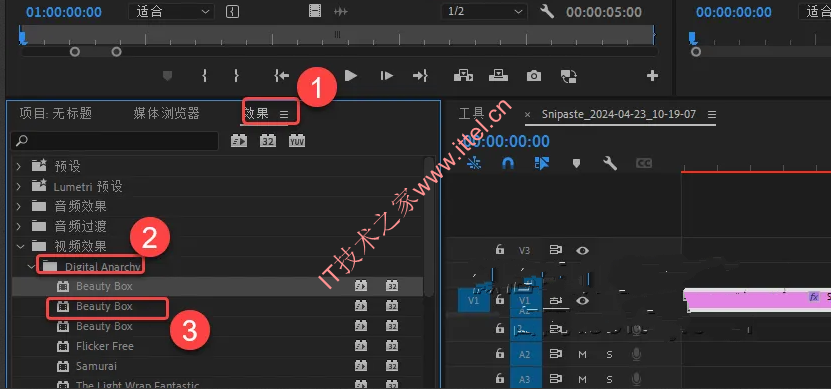Select the Samurai effect
The height and width of the screenshot is (389, 831).
tap(96, 366)
